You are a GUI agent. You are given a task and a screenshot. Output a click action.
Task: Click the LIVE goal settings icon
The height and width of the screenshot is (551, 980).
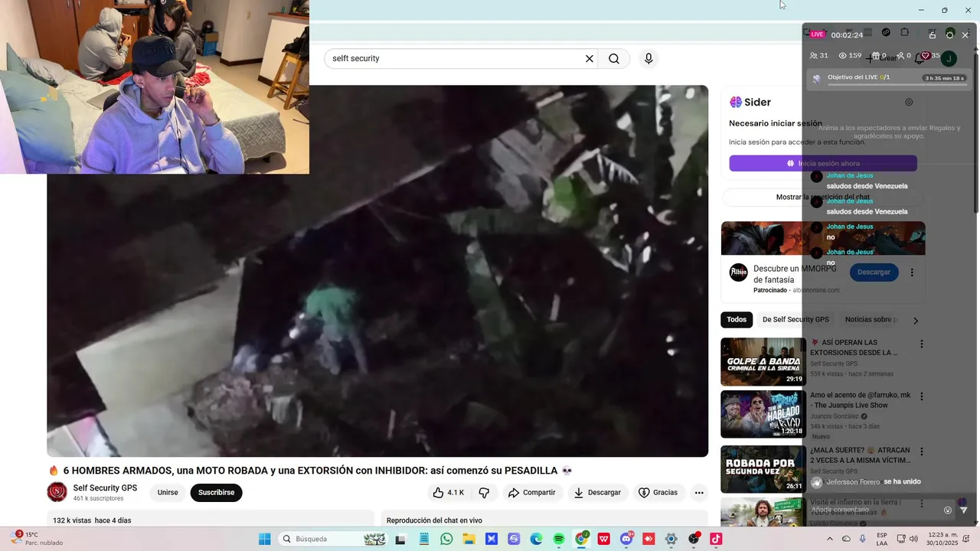909,102
